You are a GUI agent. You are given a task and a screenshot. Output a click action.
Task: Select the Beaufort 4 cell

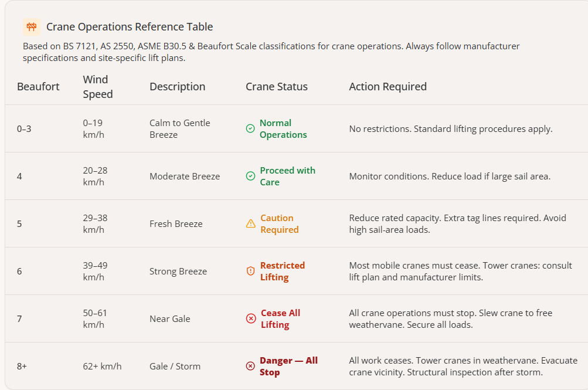point(19,177)
